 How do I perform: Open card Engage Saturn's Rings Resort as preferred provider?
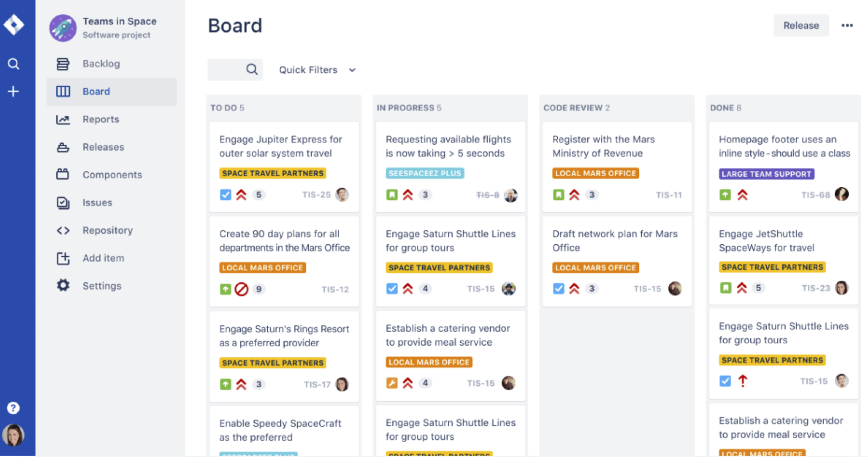(x=284, y=357)
